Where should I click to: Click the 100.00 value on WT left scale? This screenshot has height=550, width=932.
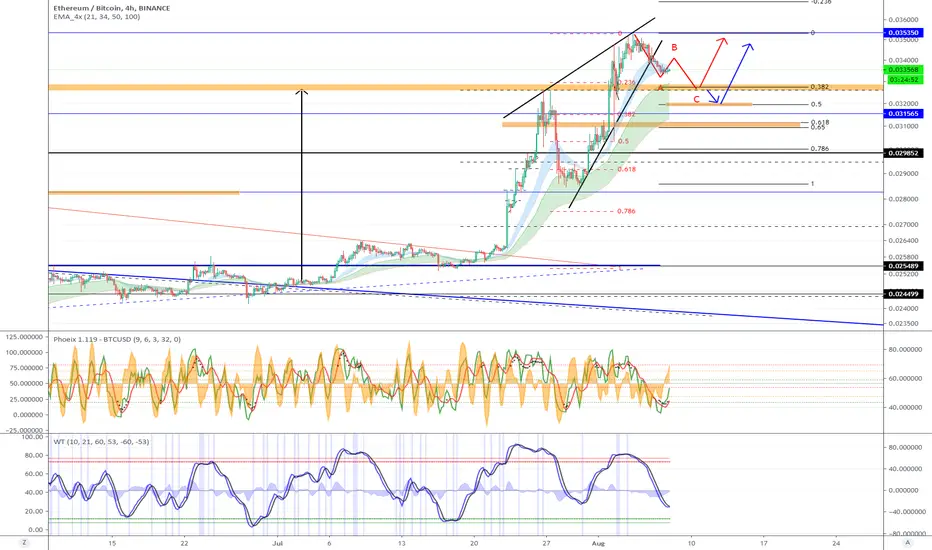[32, 437]
